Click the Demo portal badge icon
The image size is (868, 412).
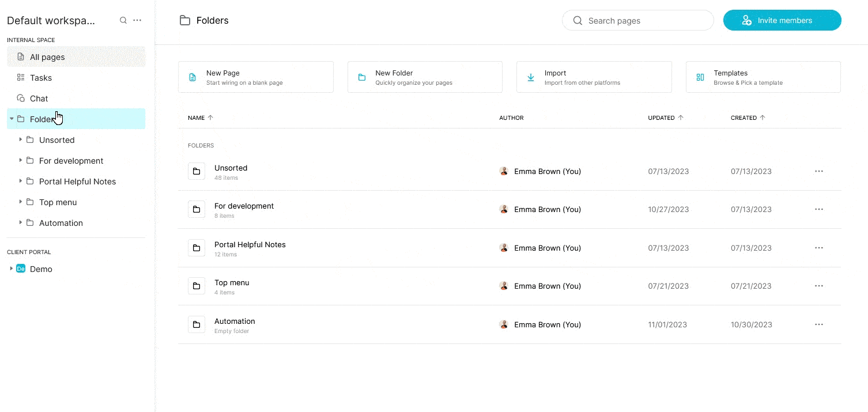pos(21,269)
